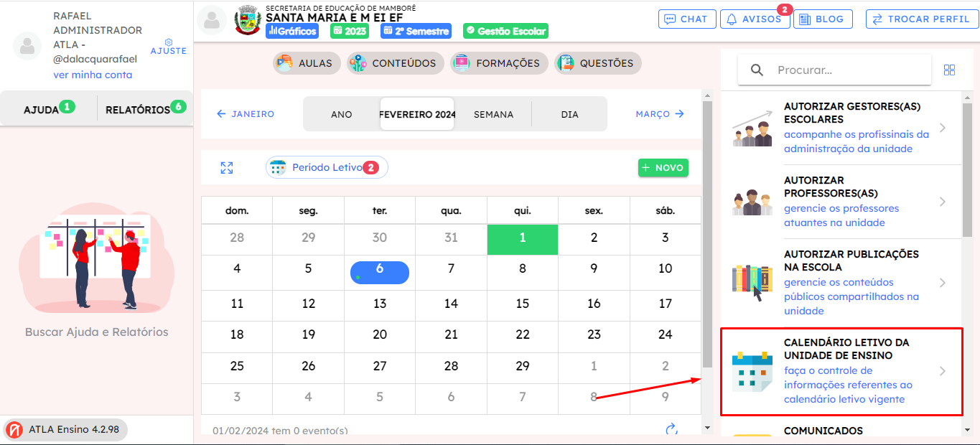Open the AULAS section
Screen dimensions: 980x445
(x=307, y=63)
